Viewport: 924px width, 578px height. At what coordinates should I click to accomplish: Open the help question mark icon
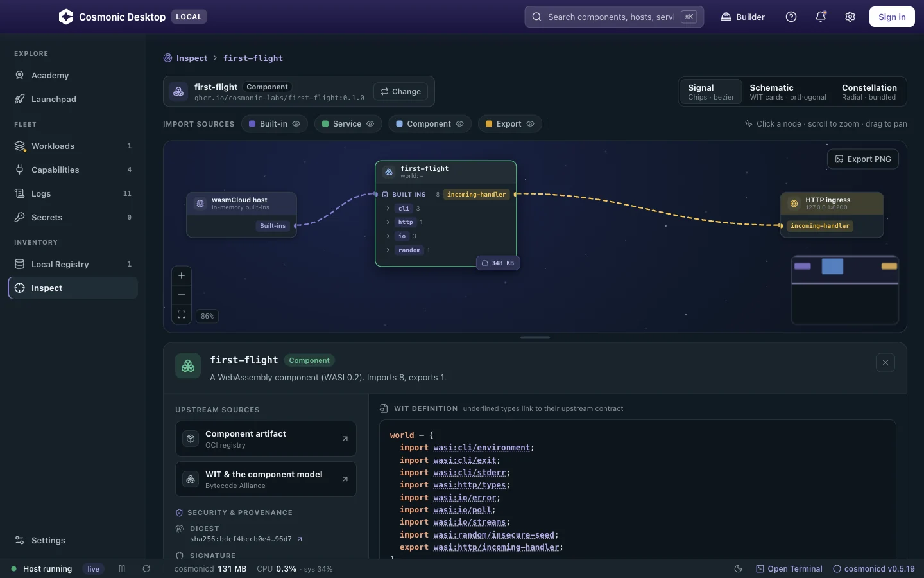[x=791, y=17]
